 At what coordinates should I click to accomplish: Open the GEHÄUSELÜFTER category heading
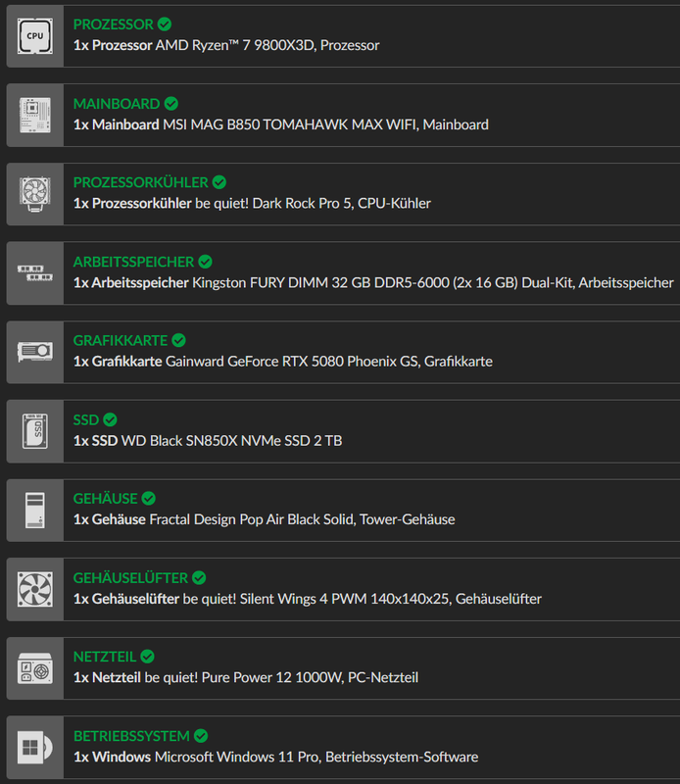(x=130, y=578)
